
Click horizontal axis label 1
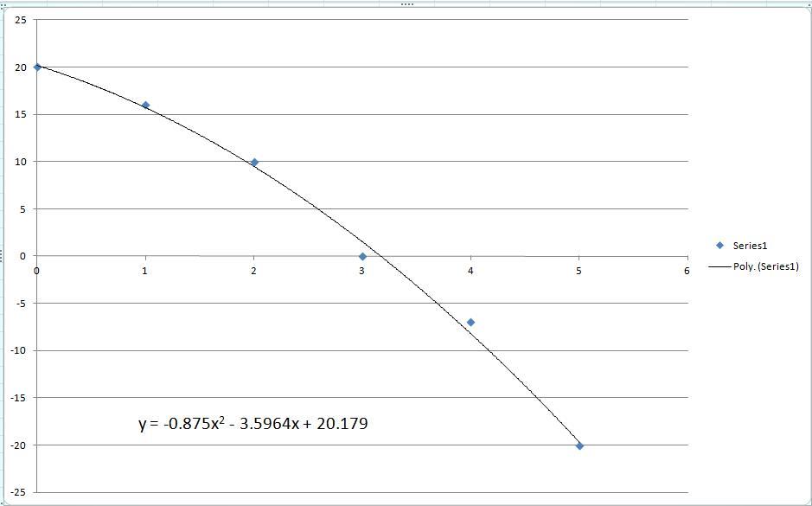pyautogui.click(x=144, y=271)
